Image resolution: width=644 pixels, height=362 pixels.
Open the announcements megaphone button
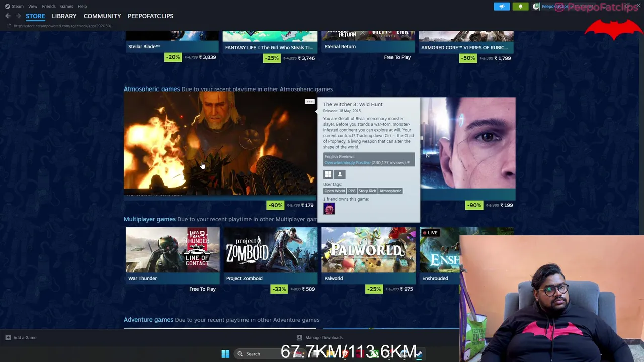click(x=502, y=6)
